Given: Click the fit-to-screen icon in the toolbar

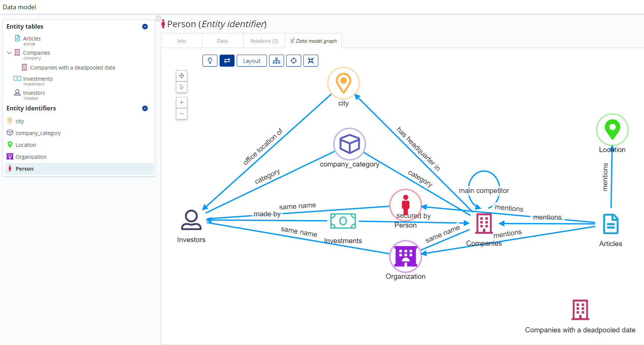Looking at the screenshot, I should click(x=311, y=60).
